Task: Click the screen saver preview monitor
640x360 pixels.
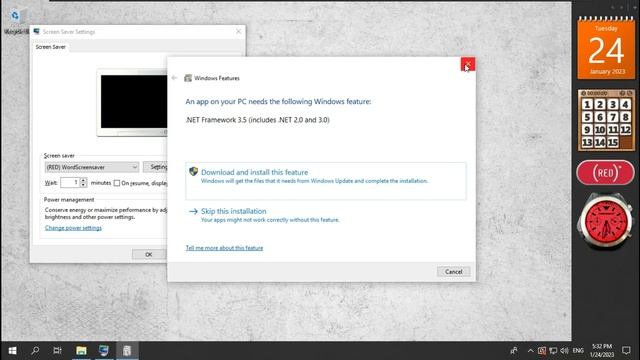Action: click(x=132, y=102)
